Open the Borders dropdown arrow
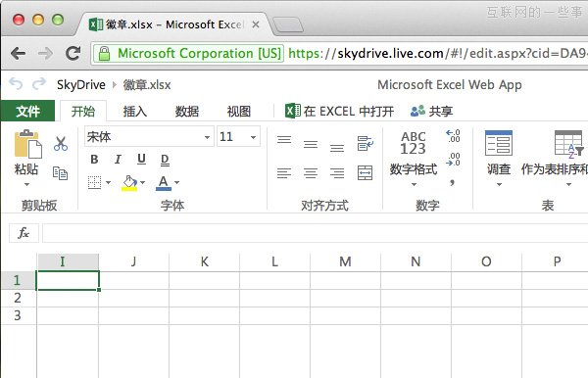Screen dimensions: 588x378 coord(109,182)
